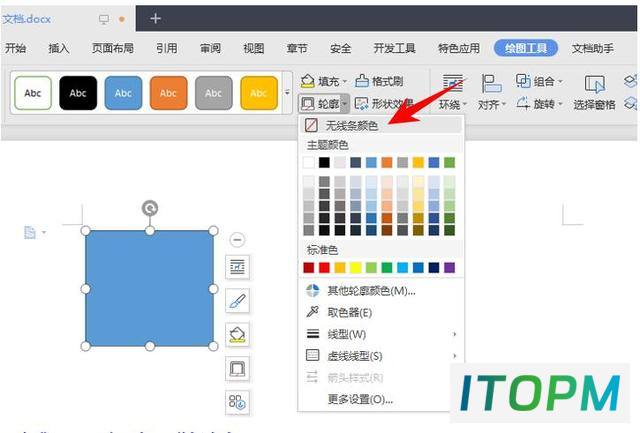Switch to the 插入 tab
The width and height of the screenshot is (640, 433).
(x=59, y=48)
